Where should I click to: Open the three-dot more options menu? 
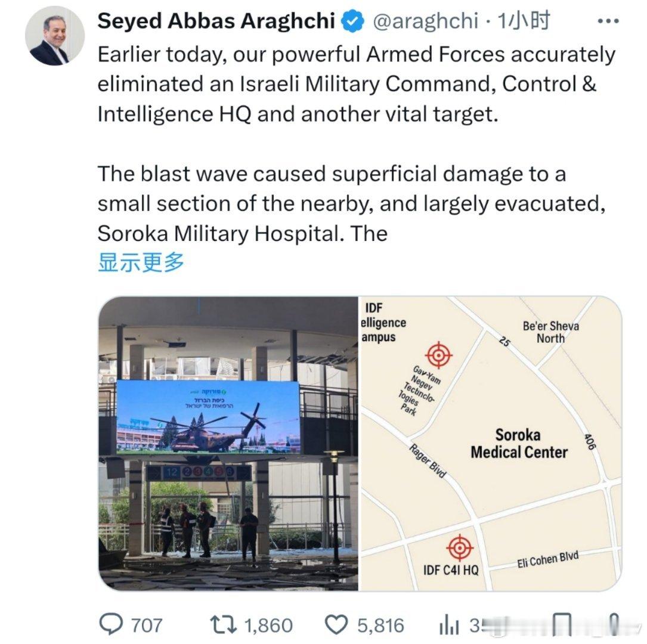tap(609, 21)
